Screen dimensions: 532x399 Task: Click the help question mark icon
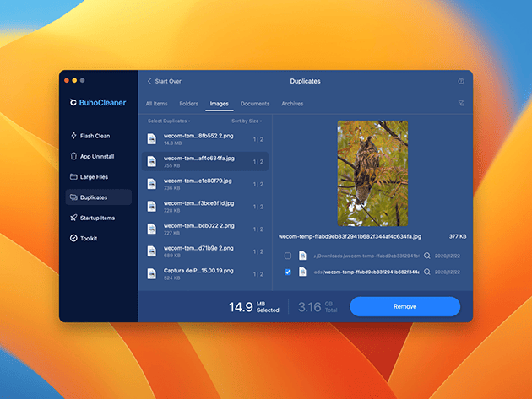461,82
